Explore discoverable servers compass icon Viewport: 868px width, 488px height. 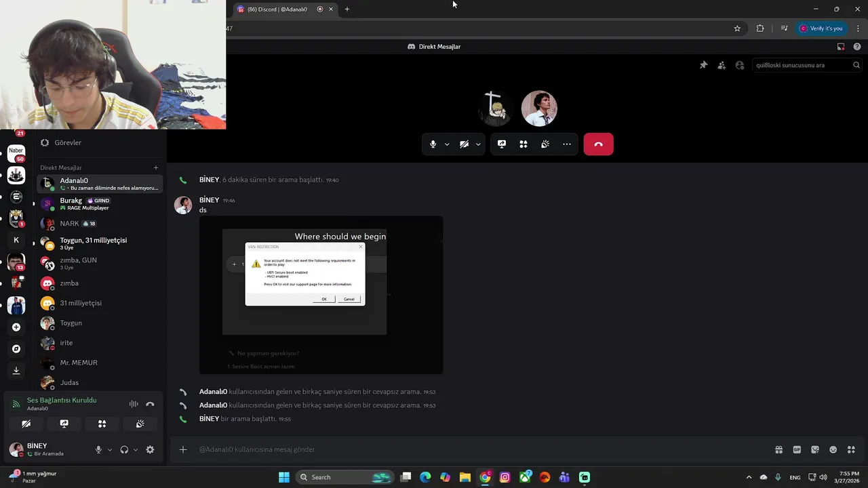click(16, 349)
